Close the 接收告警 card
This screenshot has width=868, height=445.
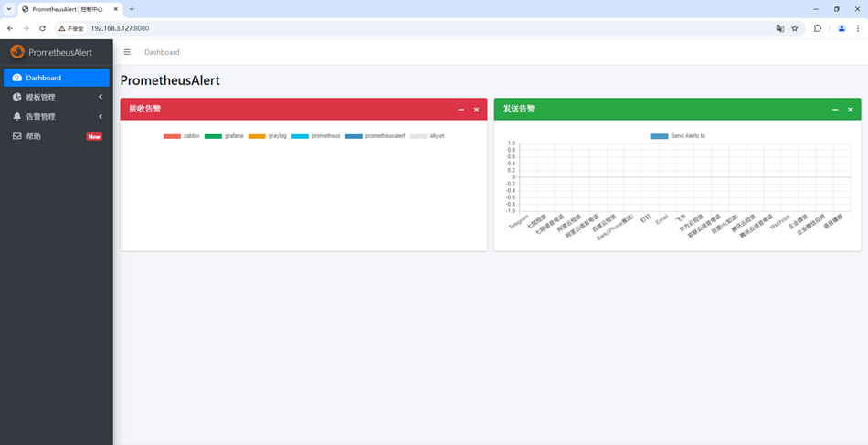(x=476, y=110)
